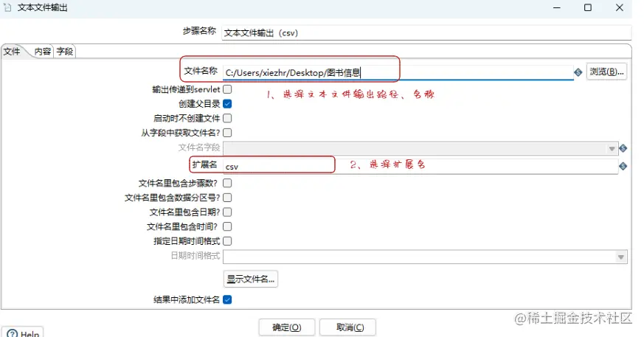This screenshot has width=644, height=337.
Task: Switch to the 文件 tab
Action: coord(12,52)
